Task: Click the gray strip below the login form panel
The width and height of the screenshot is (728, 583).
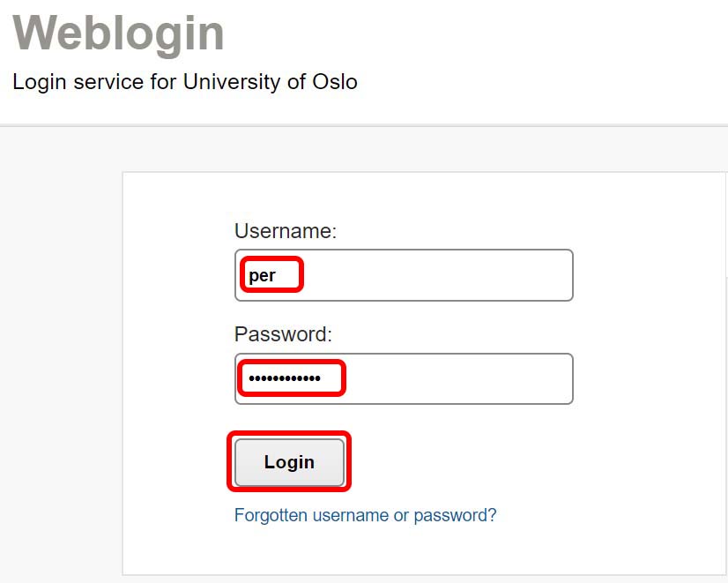Action: tap(423, 579)
